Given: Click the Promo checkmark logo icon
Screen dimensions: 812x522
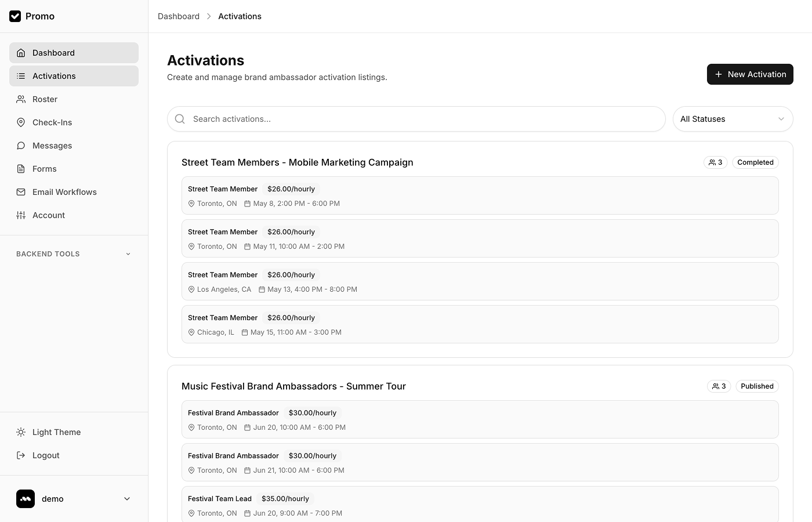Looking at the screenshot, I should (x=15, y=16).
